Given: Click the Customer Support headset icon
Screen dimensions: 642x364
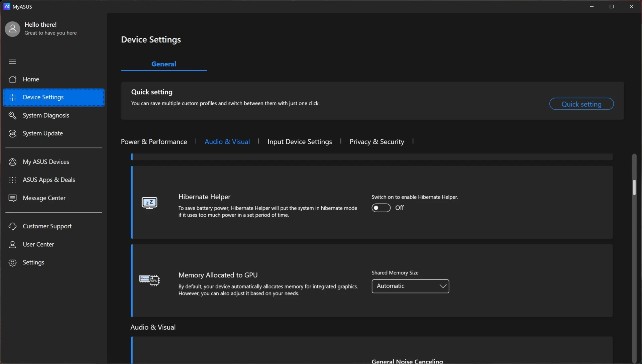Looking at the screenshot, I should click(x=12, y=226).
